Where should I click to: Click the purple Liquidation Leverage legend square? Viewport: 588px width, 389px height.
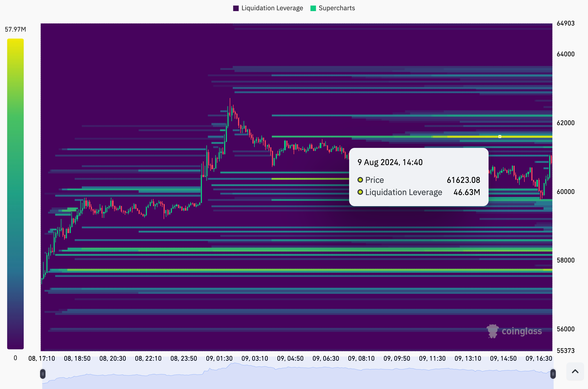tap(236, 8)
